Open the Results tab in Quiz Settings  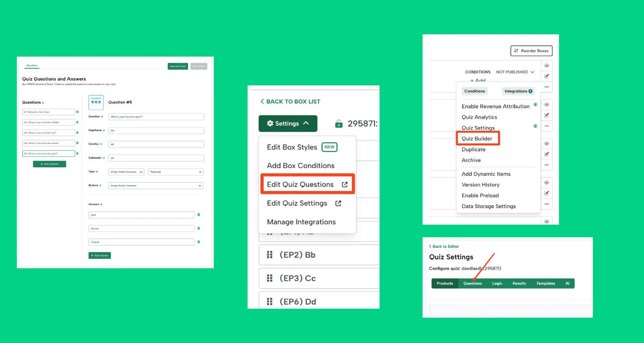[519, 283]
